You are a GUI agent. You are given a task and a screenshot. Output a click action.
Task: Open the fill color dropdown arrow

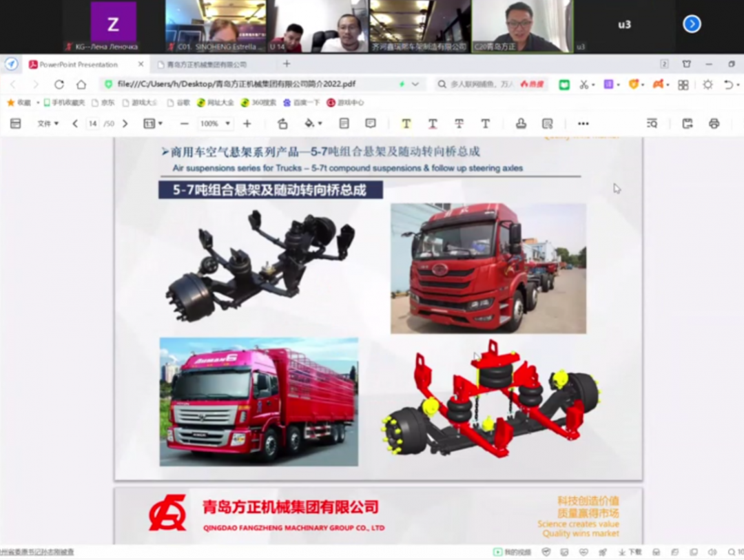pyautogui.click(x=320, y=123)
